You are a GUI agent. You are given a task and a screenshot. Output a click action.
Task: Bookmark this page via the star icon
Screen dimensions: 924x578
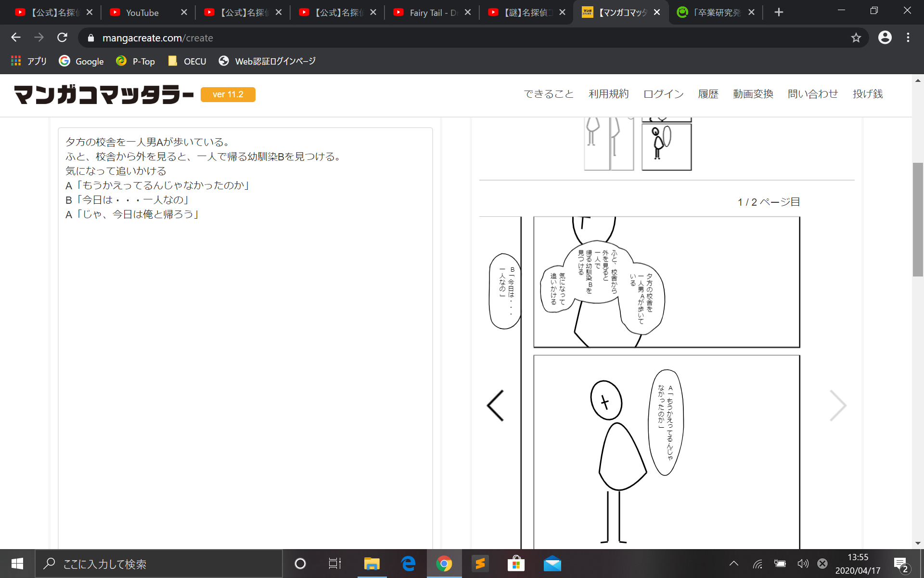pyautogui.click(x=856, y=38)
